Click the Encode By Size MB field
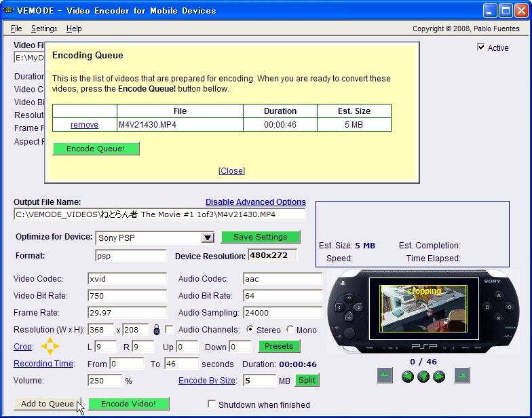The height and width of the screenshot is (418, 532). click(x=259, y=380)
